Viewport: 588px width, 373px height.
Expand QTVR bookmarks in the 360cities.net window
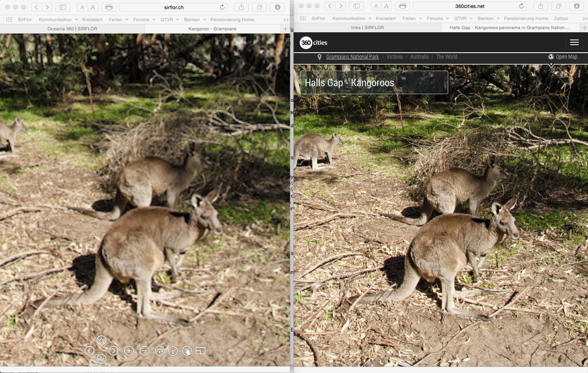pyautogui.click(x=463, y=18)
